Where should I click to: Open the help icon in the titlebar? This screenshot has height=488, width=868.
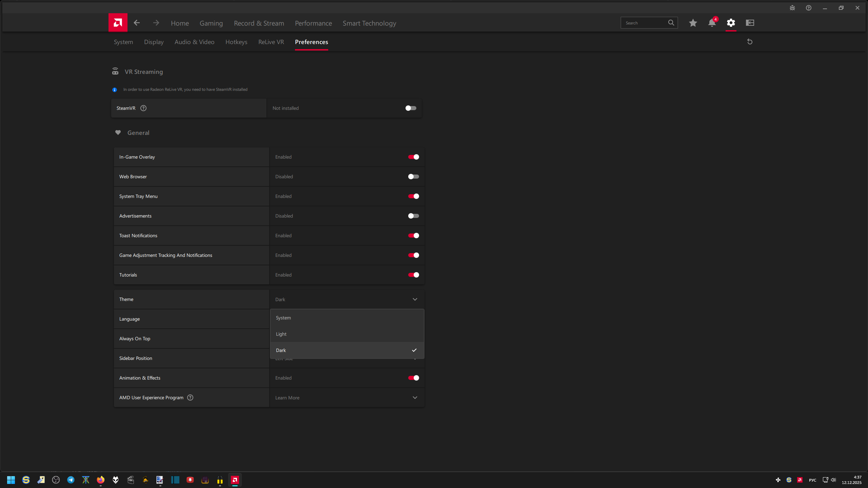click(809, 7)
